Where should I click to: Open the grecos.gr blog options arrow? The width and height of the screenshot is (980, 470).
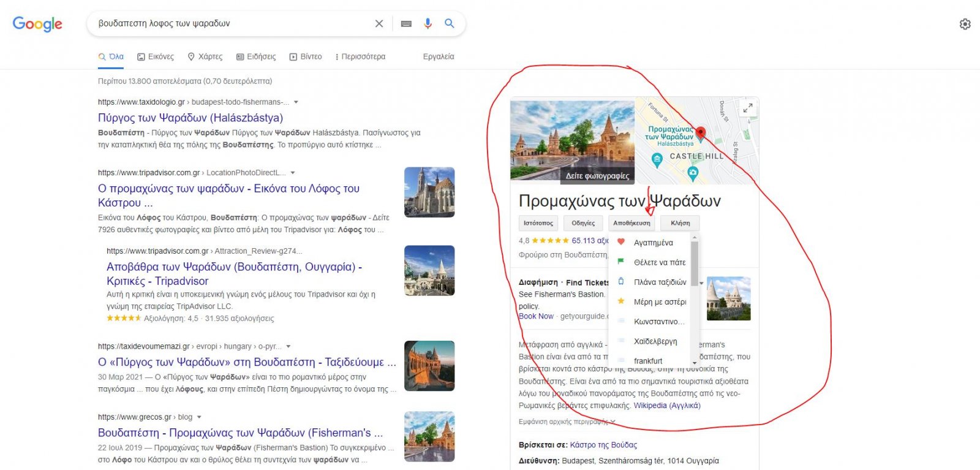click(x=199, y=417)
